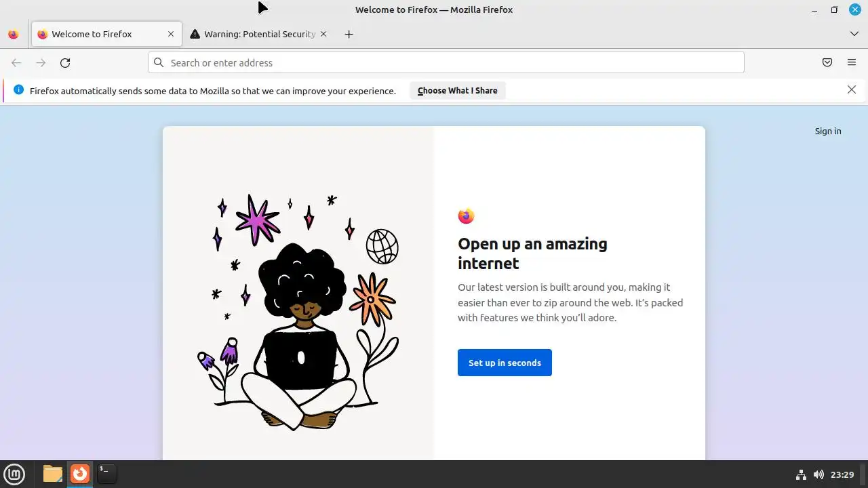
Task: Click Choose What I Share button
Action: tap(458, 90)
